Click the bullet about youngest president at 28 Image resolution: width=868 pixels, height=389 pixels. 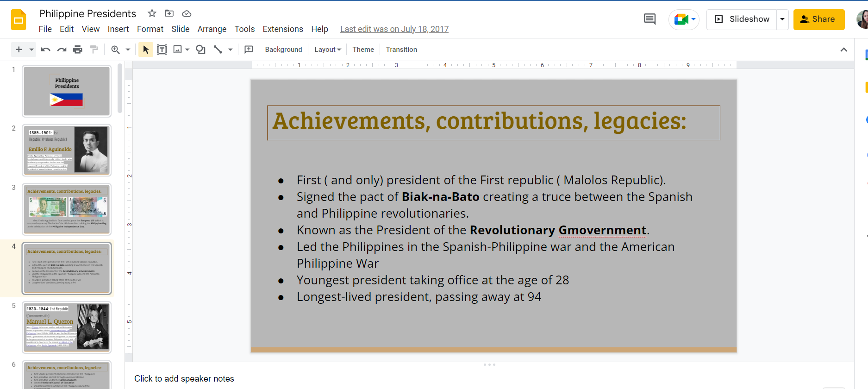point(433,280)
